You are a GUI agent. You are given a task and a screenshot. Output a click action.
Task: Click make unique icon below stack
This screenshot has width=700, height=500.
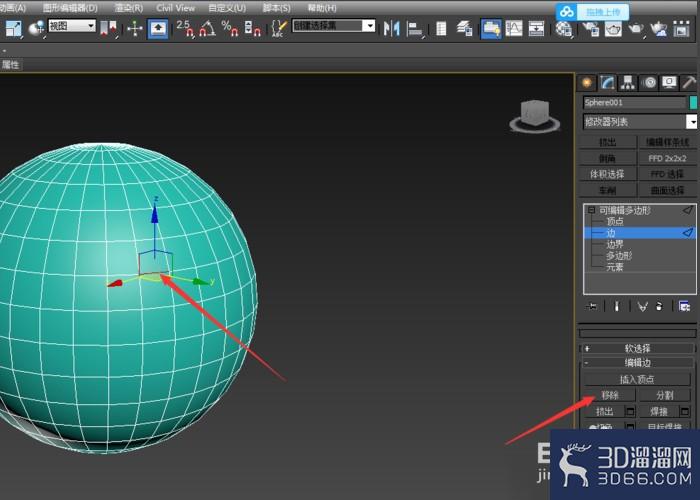pos(642,306)
